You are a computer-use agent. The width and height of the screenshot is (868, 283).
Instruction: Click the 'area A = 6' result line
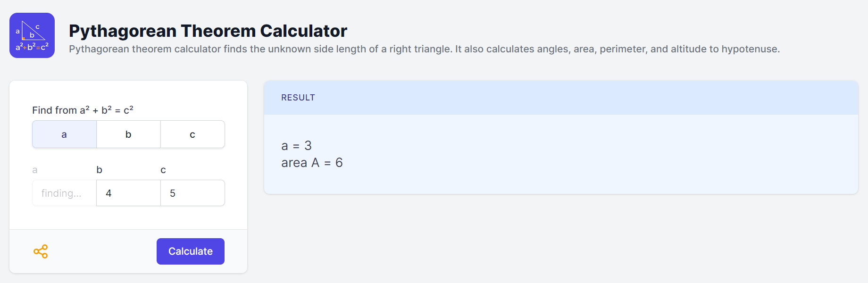click(312, 163)
